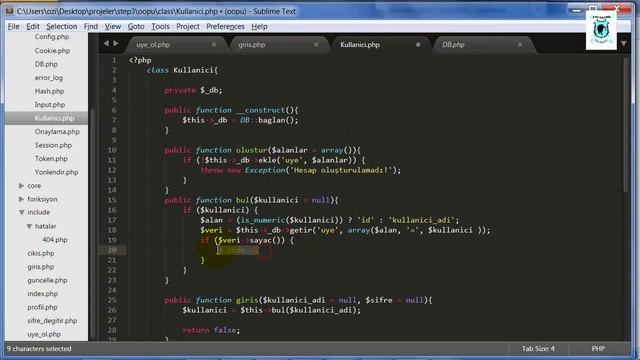
Task: Open the Edit menu
Action: [x=33, y=27]
